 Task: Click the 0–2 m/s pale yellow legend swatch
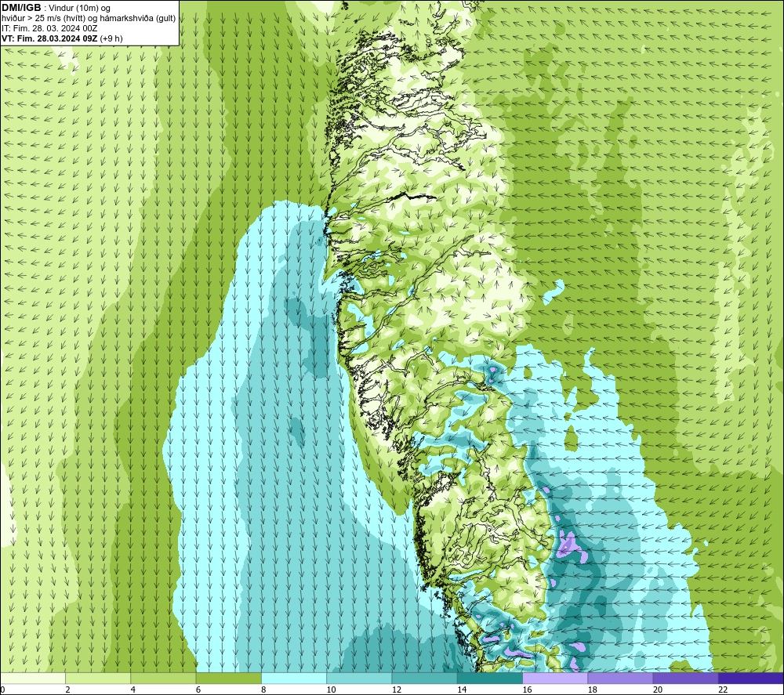pos(33,678)
